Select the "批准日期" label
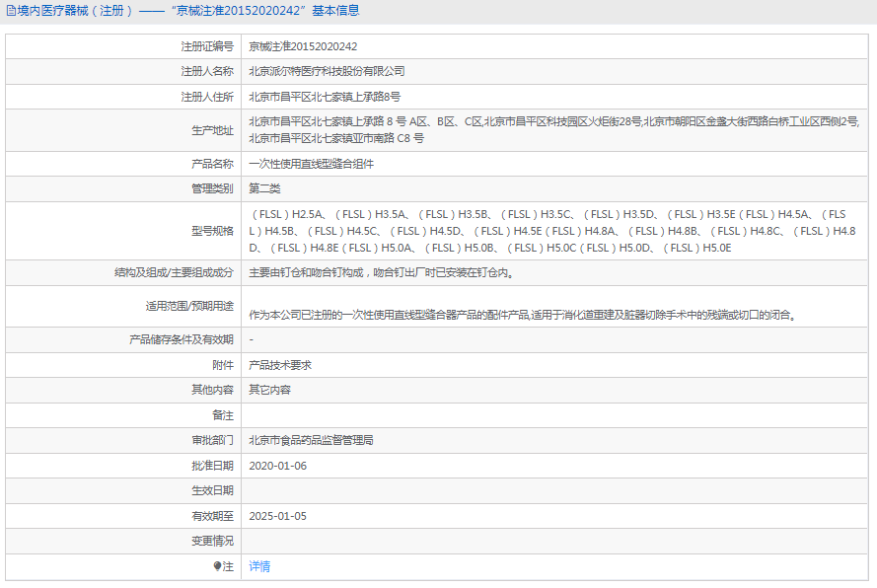 click(x=212, y=466)
